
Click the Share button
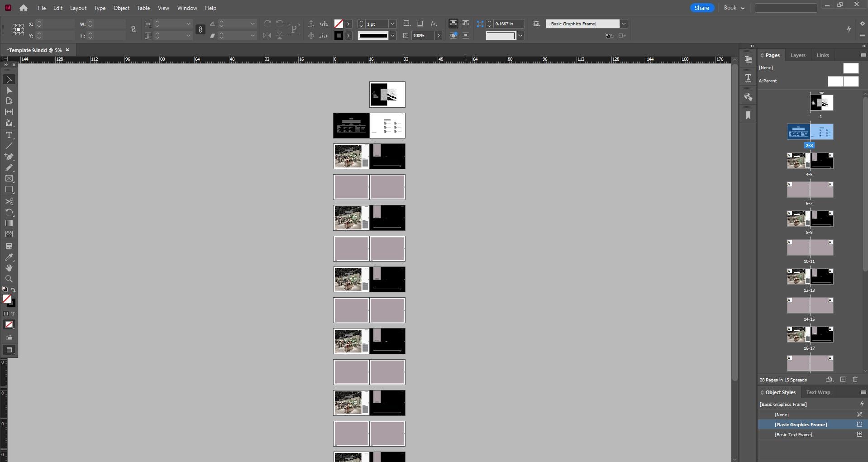(701, 8)
